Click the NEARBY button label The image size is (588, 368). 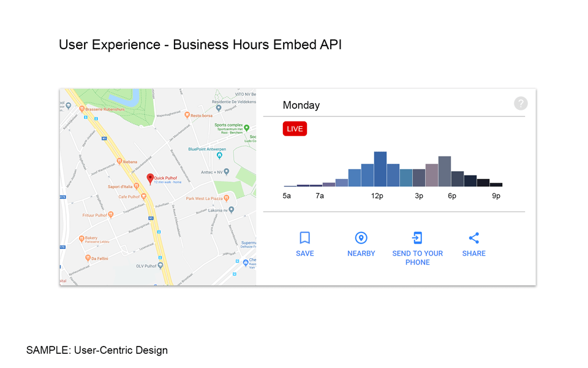coord(361,253)
